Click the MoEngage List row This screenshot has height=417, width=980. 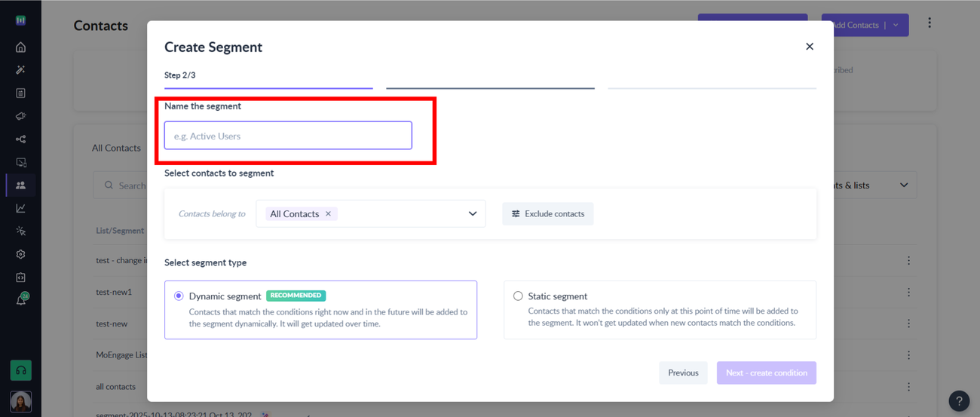point(121,355)
